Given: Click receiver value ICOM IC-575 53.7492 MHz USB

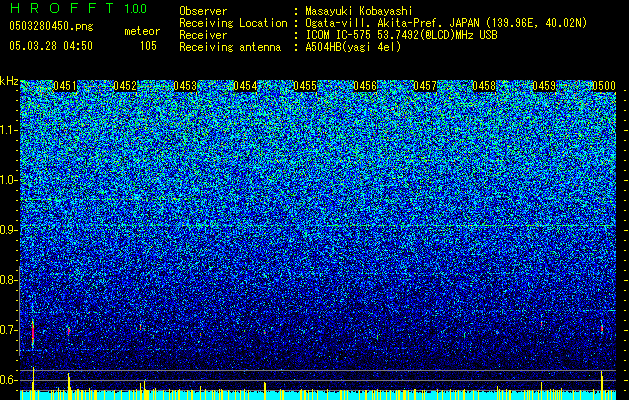Looking at the screenshot, I should [x=401, y=35].
